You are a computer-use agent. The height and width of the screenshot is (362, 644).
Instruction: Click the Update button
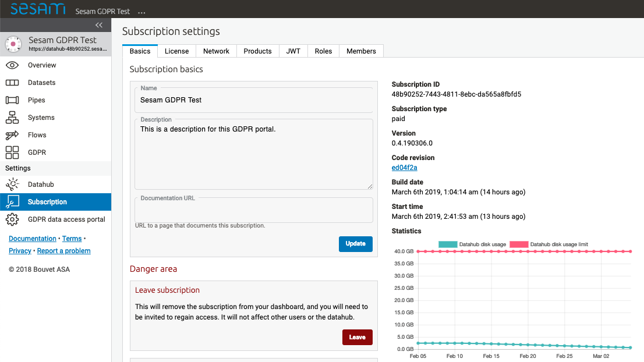(x=355, y=244)
